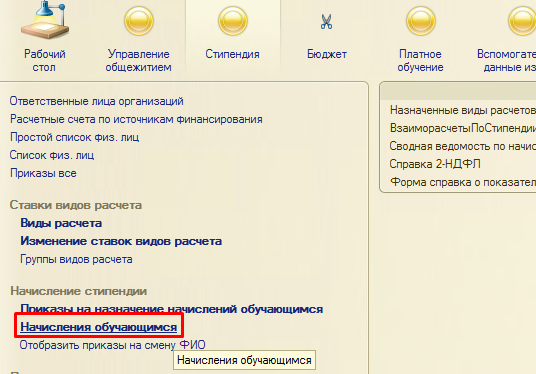Click the Ставки видов расчета group heading
Screen dimensions: 536x374
click(76, 205)
